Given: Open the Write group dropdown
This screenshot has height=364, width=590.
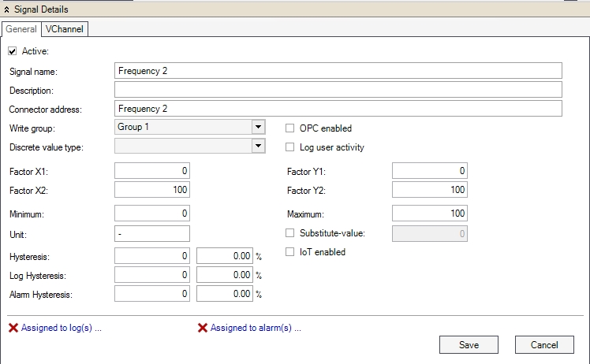Looking at the screenshot, I should (x=258, y=127).
